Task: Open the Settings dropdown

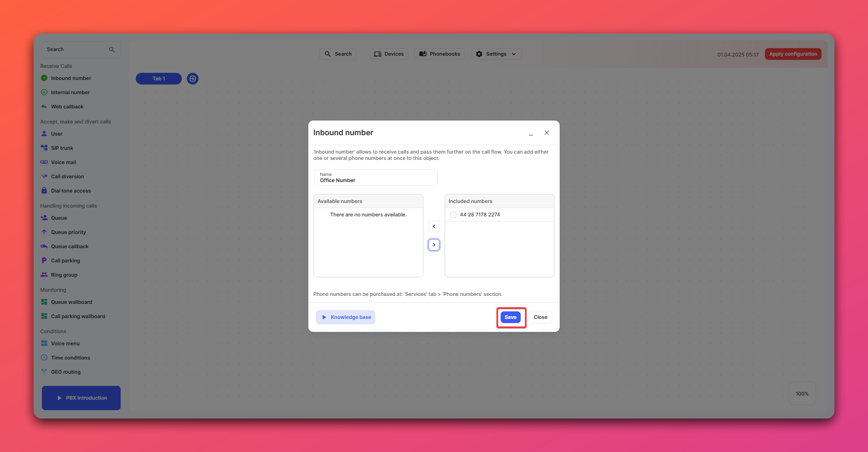Action: (x=496, y=54)
